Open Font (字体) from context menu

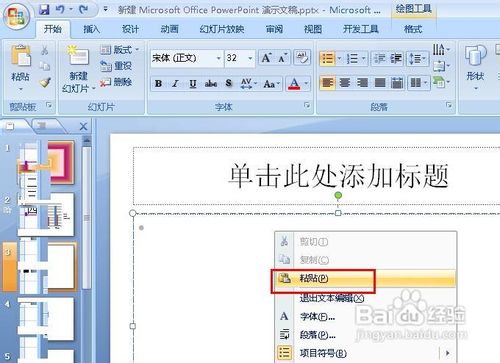point(365,316)
